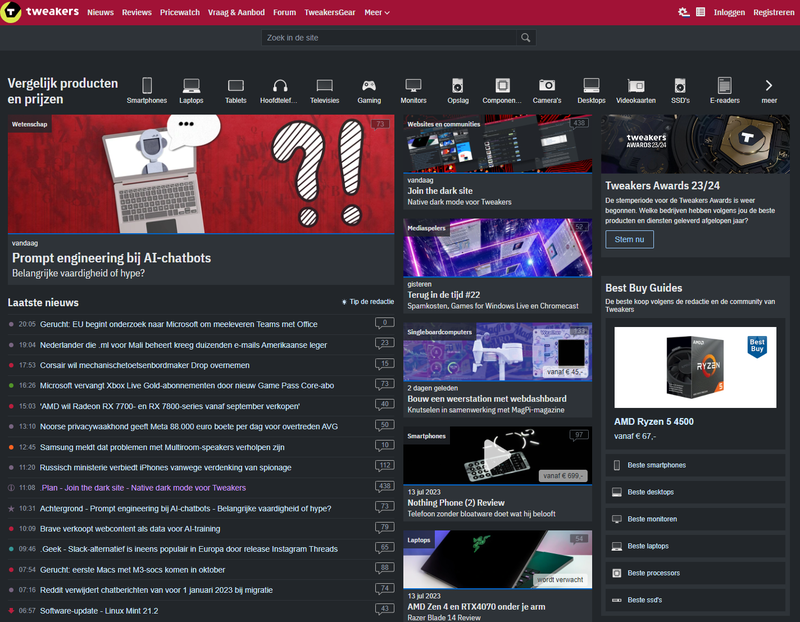This screenshot has height=622, width=800.
Task: Select the Laptops category icon
Action: pos(191,85)
